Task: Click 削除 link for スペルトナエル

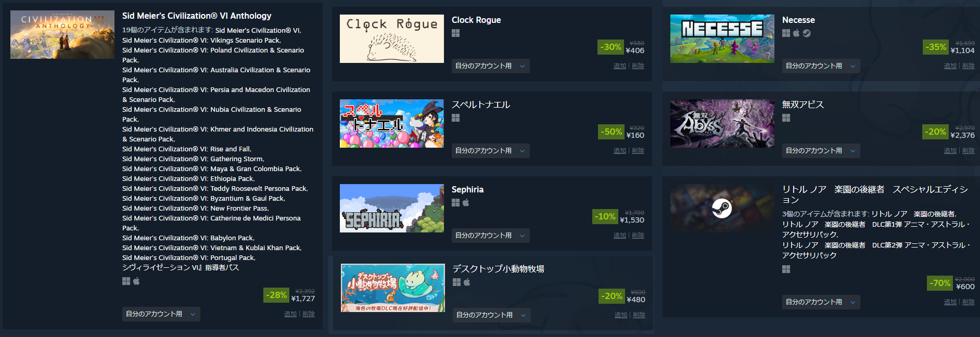Action: pyautogui.click(x=638, y=151)
